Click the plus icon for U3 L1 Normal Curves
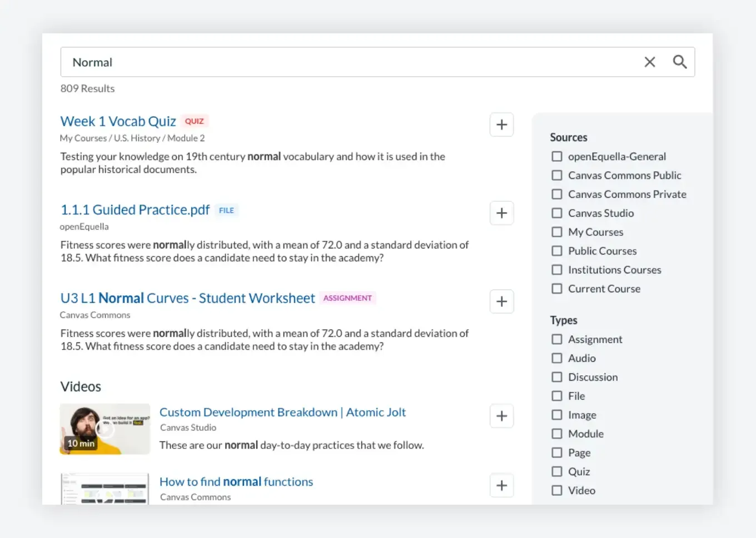The height and width of the screenshot is (538, 756). click(x=501, y=301)
